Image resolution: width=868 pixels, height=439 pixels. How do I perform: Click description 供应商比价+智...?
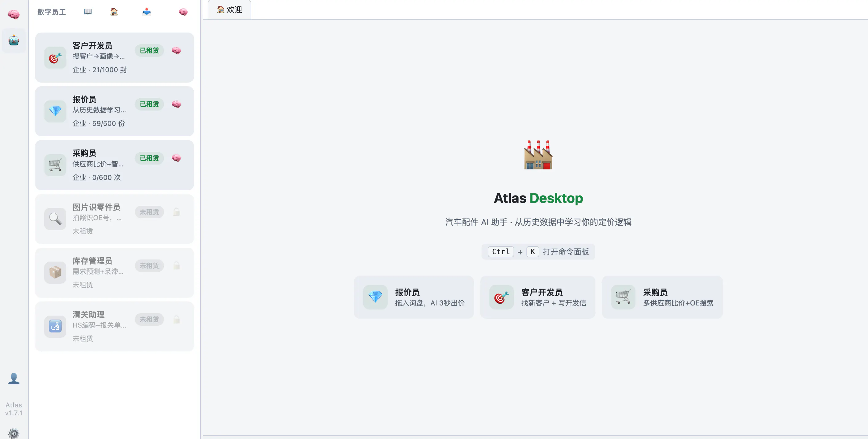(x=98, y=164)
